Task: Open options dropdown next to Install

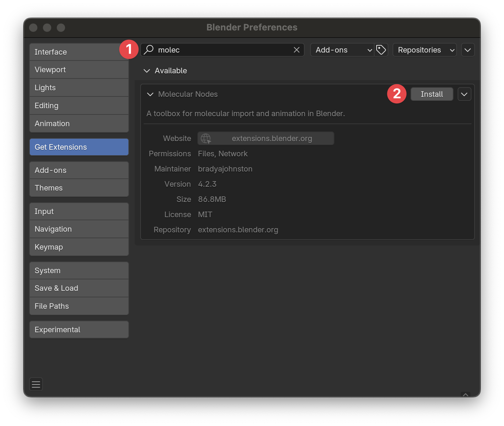Action: click(464, 94)
